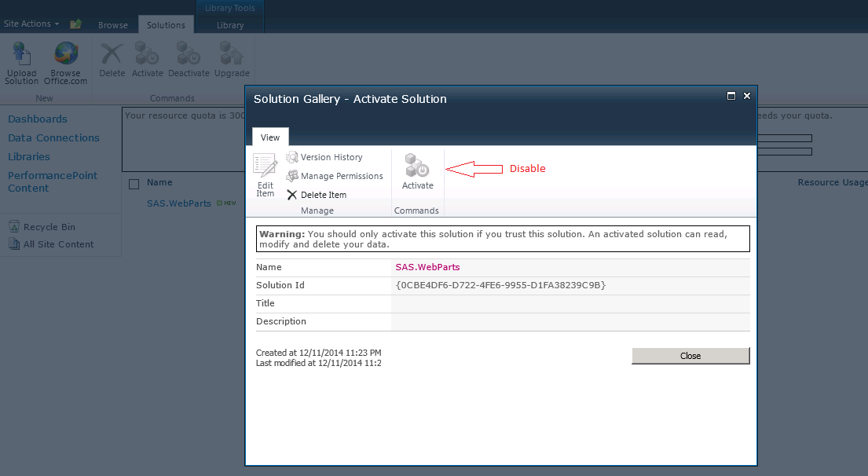Click Delete Item in the dialog ribbon
Viewport: 868px width, 476px height.
317,195
